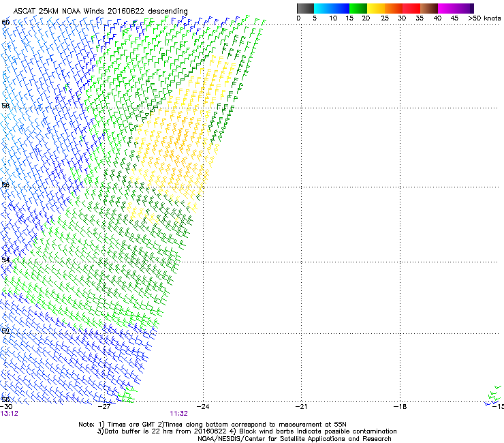The image size is (504, 443).
Task: Select the latitude 52 axis label
Action: point(5,331)
